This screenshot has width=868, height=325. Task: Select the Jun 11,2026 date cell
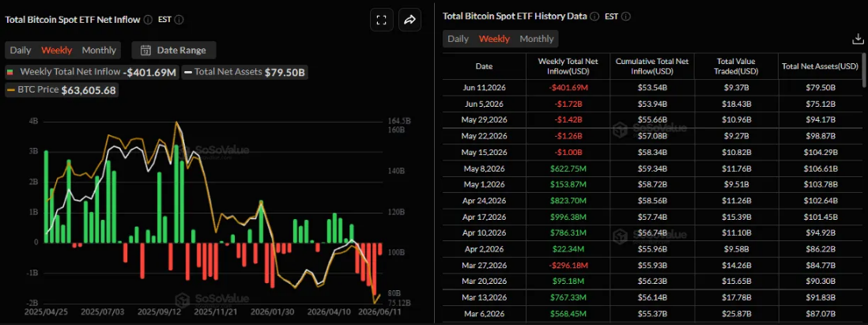click(484, 88)
